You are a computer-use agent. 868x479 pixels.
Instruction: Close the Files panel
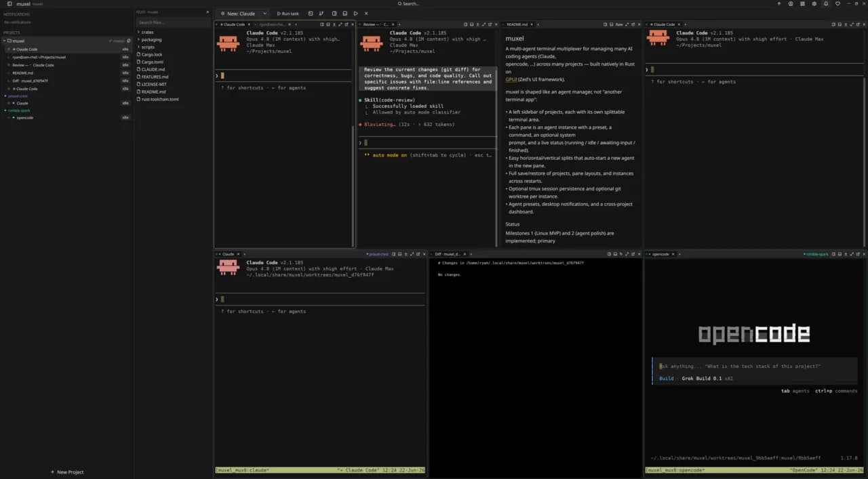[x=208, y=12]
